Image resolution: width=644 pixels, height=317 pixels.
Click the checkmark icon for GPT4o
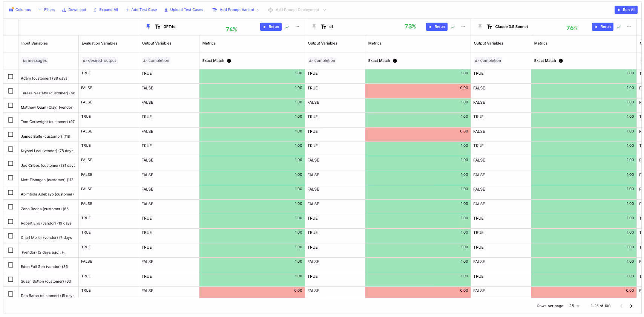click(287, 27)
